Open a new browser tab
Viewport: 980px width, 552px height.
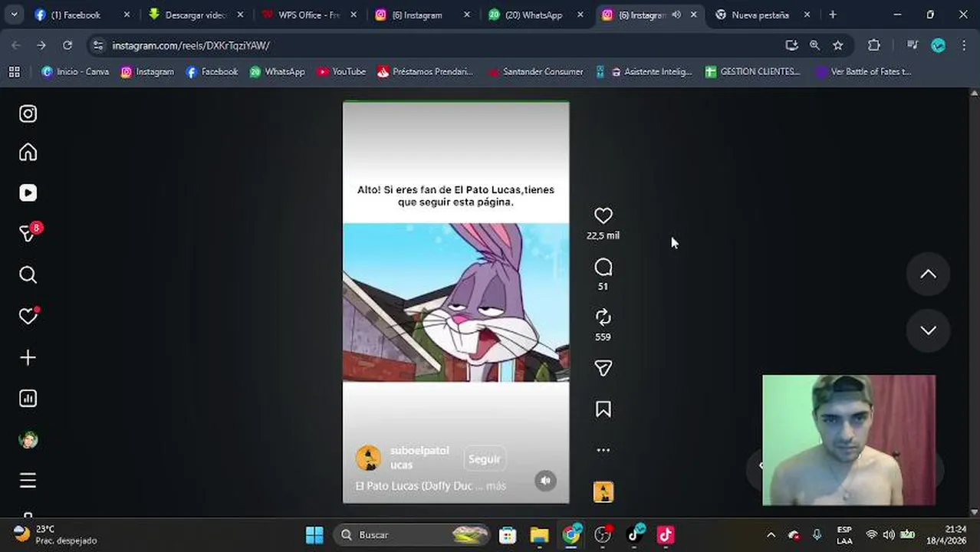tap(833, 15)
